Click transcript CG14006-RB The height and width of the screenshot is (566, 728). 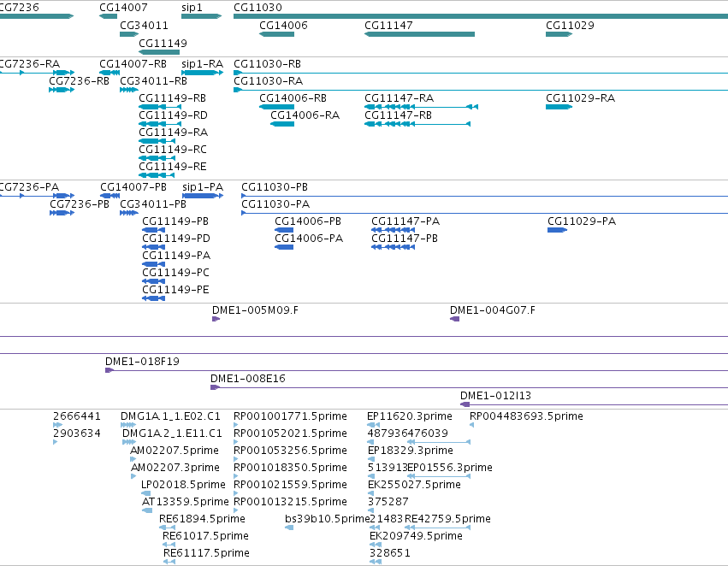[276, 107]
